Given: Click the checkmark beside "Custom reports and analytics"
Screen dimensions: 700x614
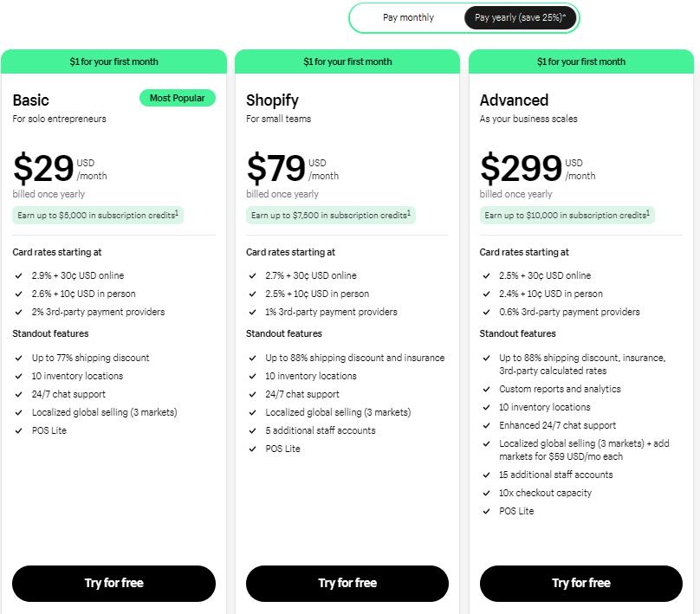Looking at the screenshot, I should (x=487, y=389).
